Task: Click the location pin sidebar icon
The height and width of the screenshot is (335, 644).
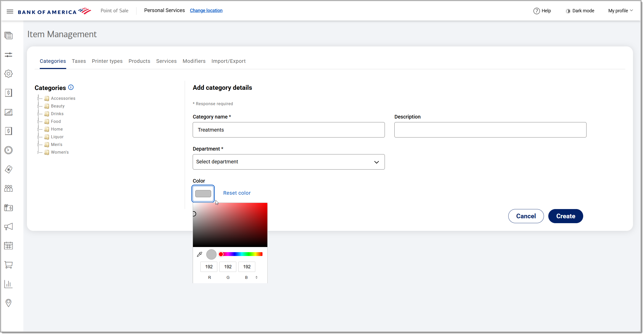Action: [x=8, y=303]
